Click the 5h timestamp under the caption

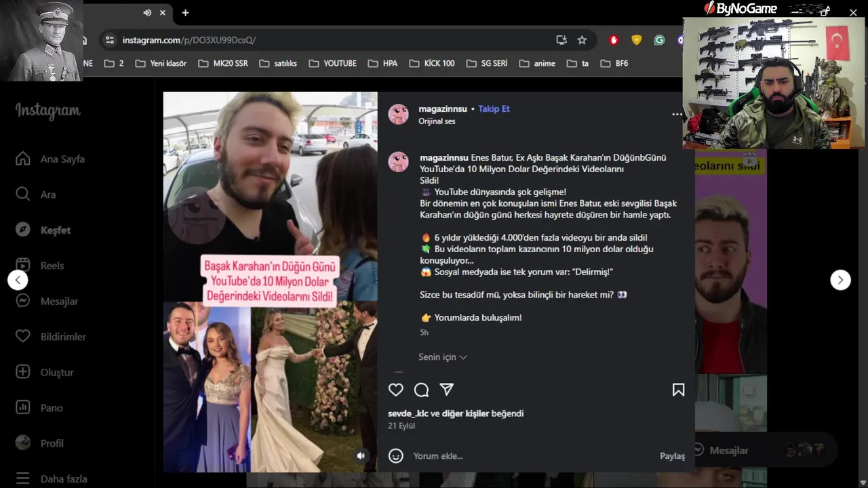pos(424,333)
